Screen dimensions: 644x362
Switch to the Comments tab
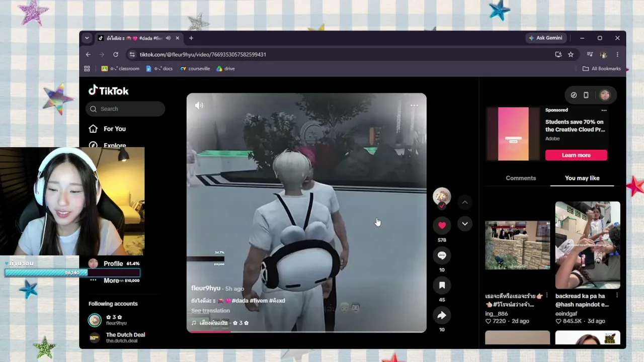click(521, 178)
